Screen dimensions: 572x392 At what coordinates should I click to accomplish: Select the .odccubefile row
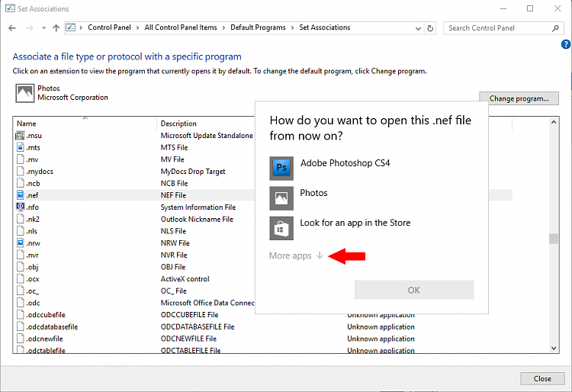pyautogui.click(x=262, y=315)
